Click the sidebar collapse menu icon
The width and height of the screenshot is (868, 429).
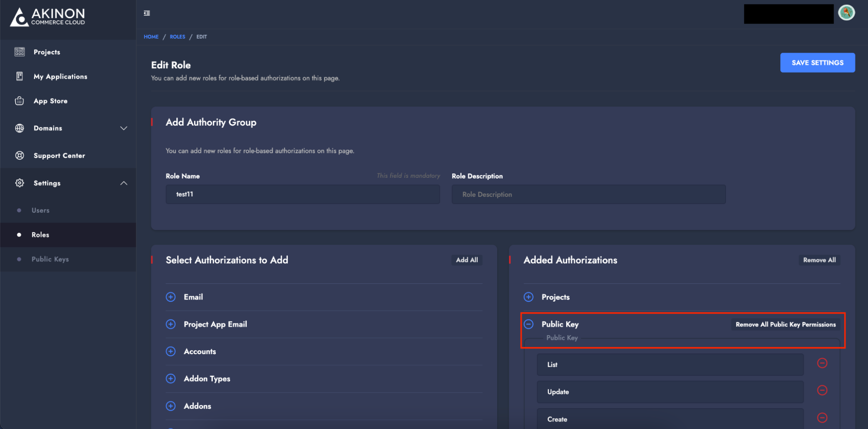[x=147, y=13]
